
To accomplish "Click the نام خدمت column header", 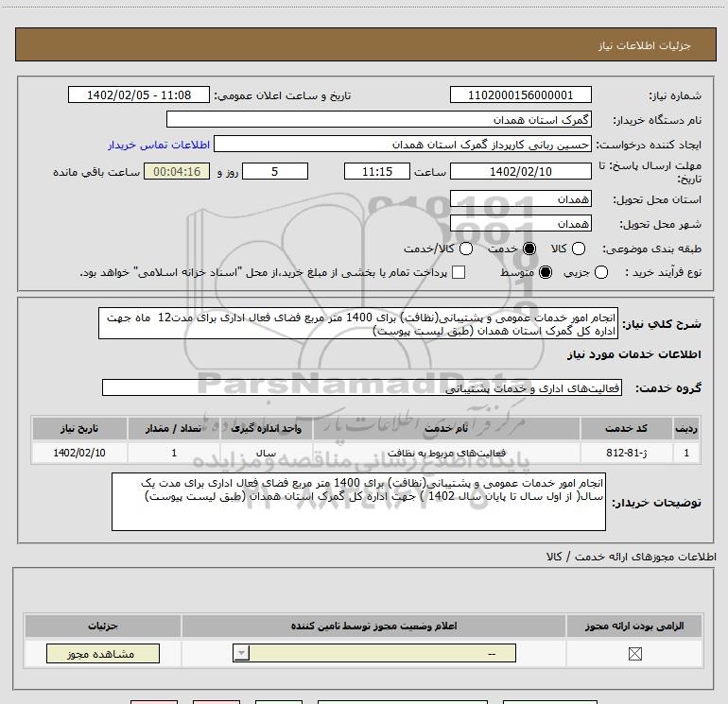I will [446, 428].
